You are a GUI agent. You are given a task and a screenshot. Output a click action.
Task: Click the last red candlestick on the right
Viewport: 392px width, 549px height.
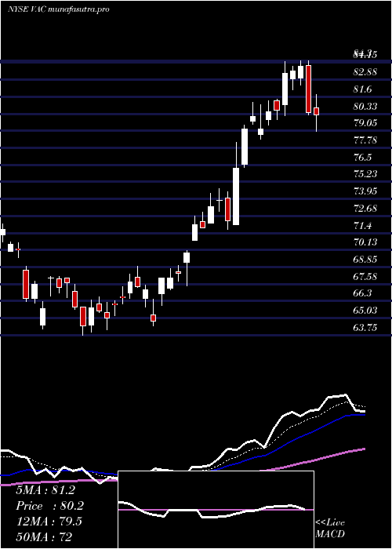coord(317,111)
